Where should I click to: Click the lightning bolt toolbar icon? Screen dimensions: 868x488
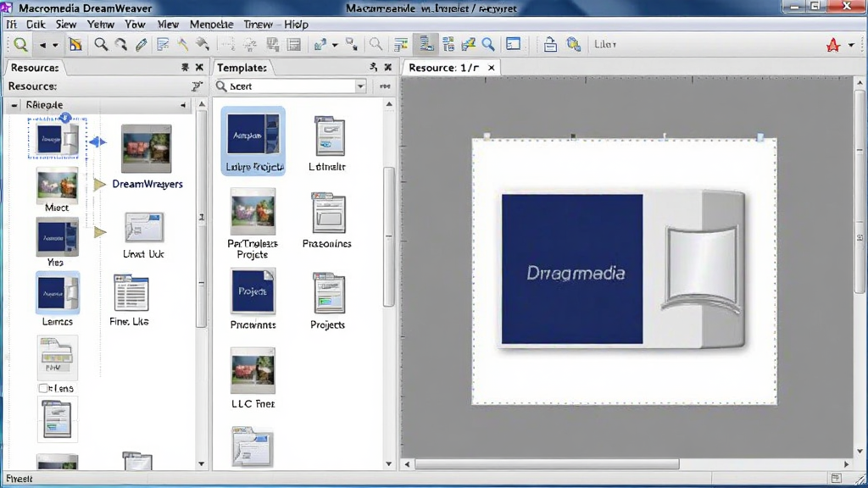(468, 45)
